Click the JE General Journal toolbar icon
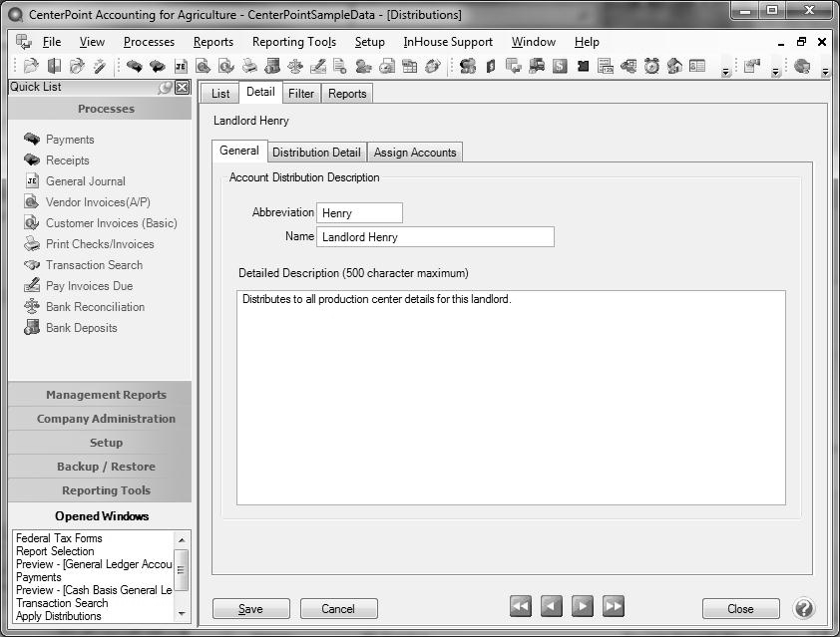This screenshot has width=840, height=637. [181, 67]
